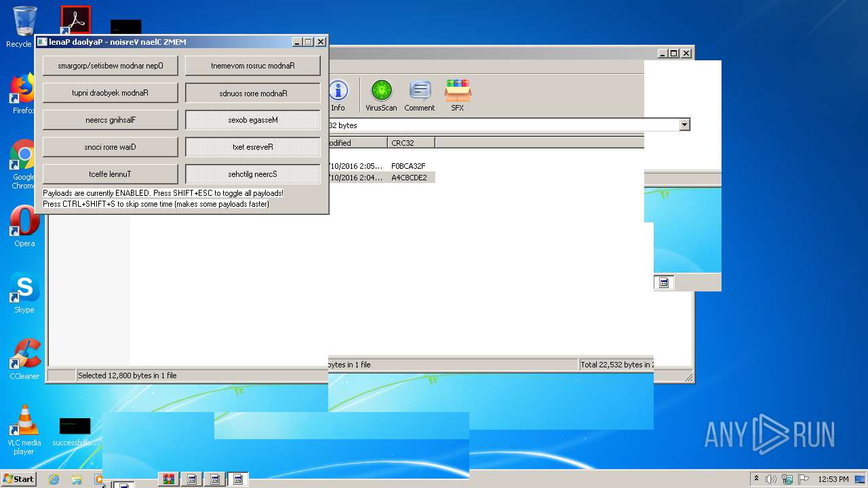Screen dimensions: 868x488
Task: Select the file row with CRC F0BCA32F
Action: coord(381,166)
